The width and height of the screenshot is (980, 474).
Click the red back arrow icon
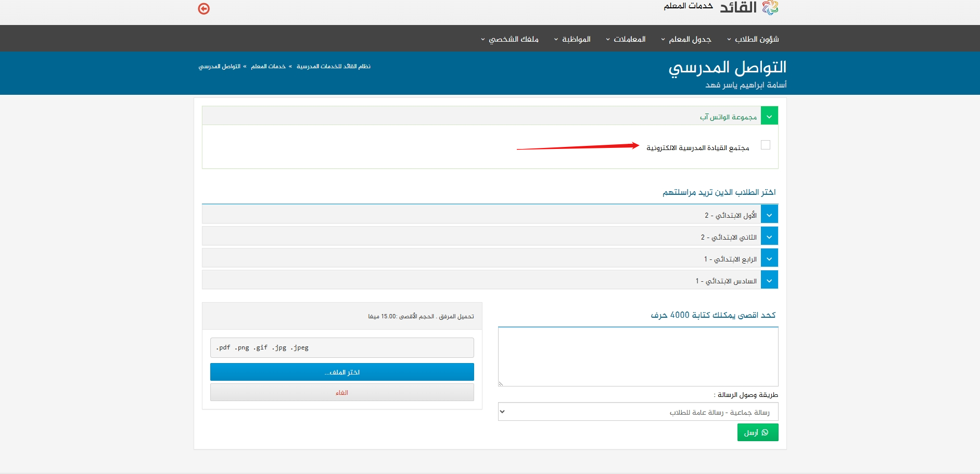(x=203, y=9)
